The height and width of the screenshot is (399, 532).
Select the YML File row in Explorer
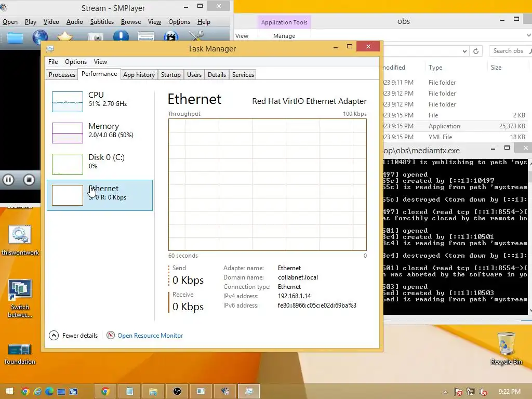pyautogui.click(x=456, y=137)
